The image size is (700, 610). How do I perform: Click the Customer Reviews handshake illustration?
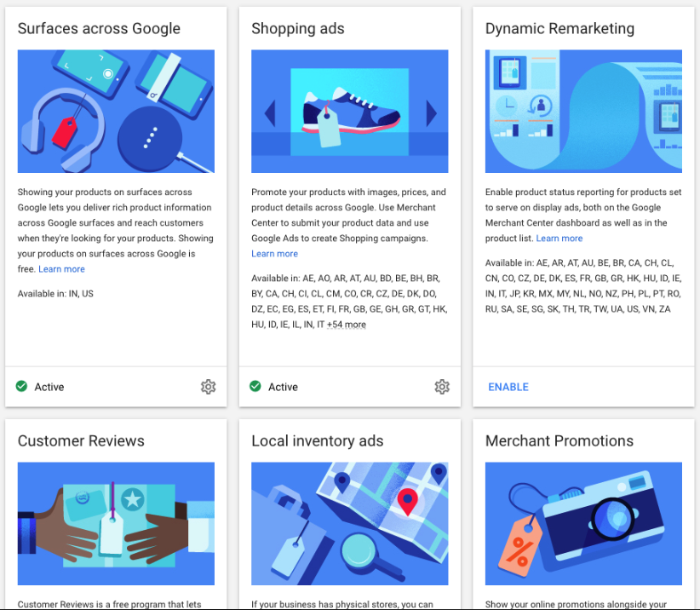116,524
